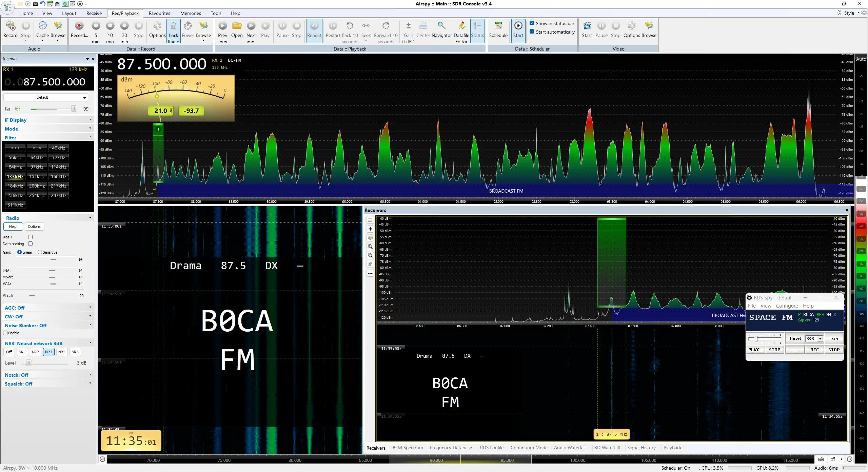868x472 pixels.
Task: Open the Navigator magnifier icon
Action: click(x=441, y=26)
